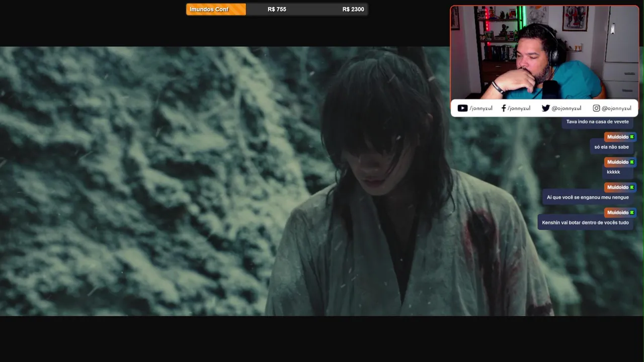
Task: Click the 'Imundos Conf' goal label
Action: [209, 10]
